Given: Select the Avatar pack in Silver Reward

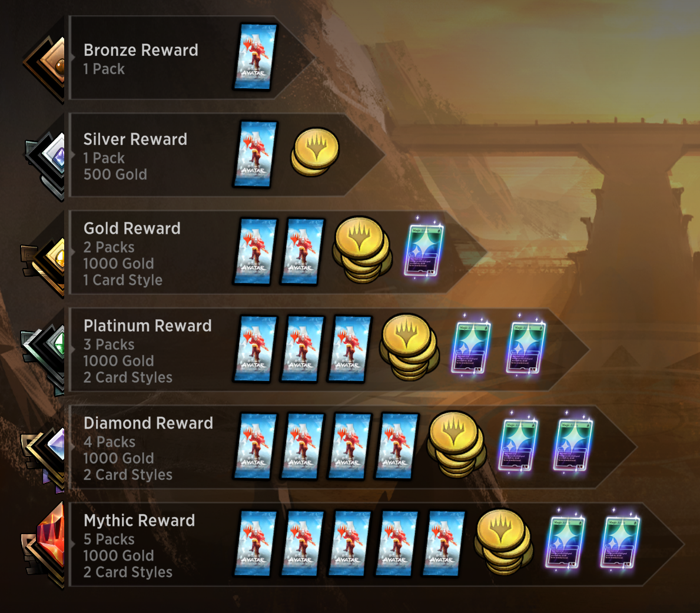Looking at the screenshot, I should coord(255,154).
